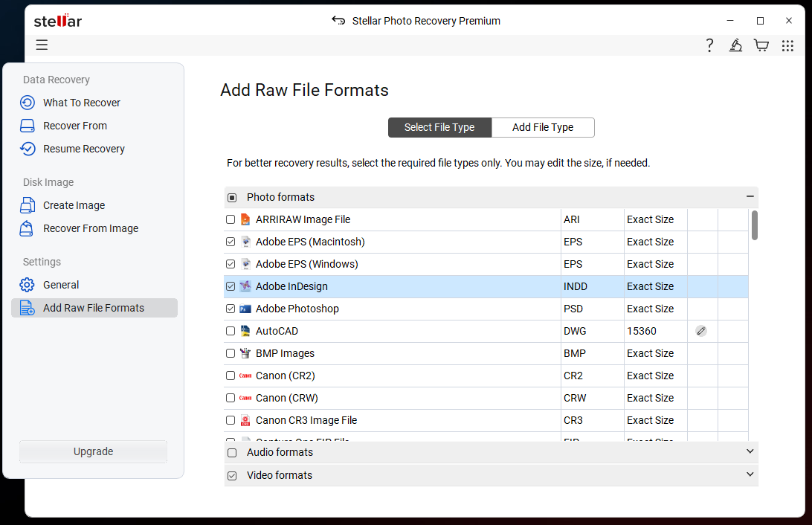The height and width of the screenshot is (525, 812).
Task: Open the activation microscope icon
Action: tap(735, 45)
